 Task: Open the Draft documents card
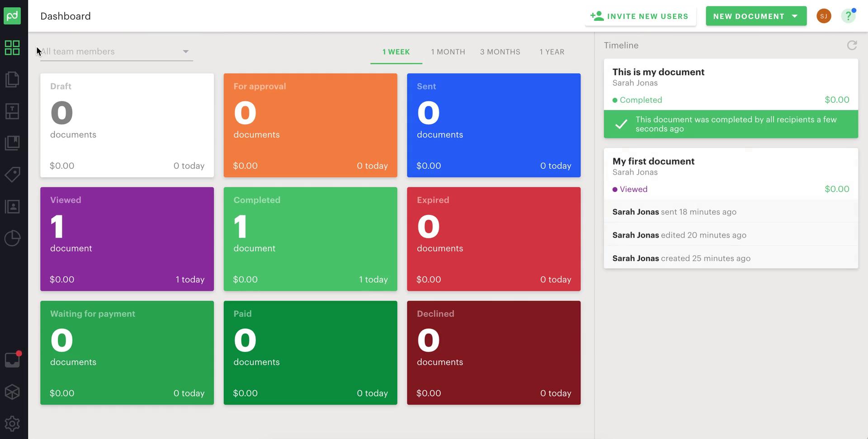tap(127, 125)
